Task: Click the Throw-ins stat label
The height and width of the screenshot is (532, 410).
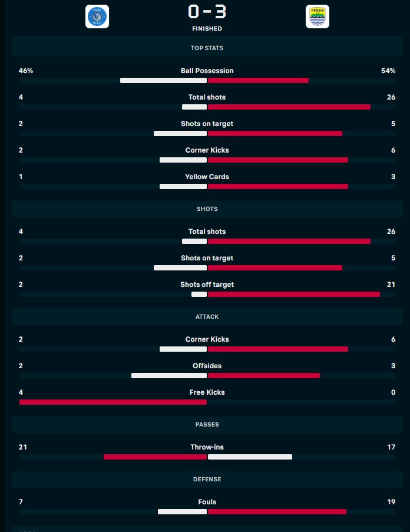Action: [207, 447]
